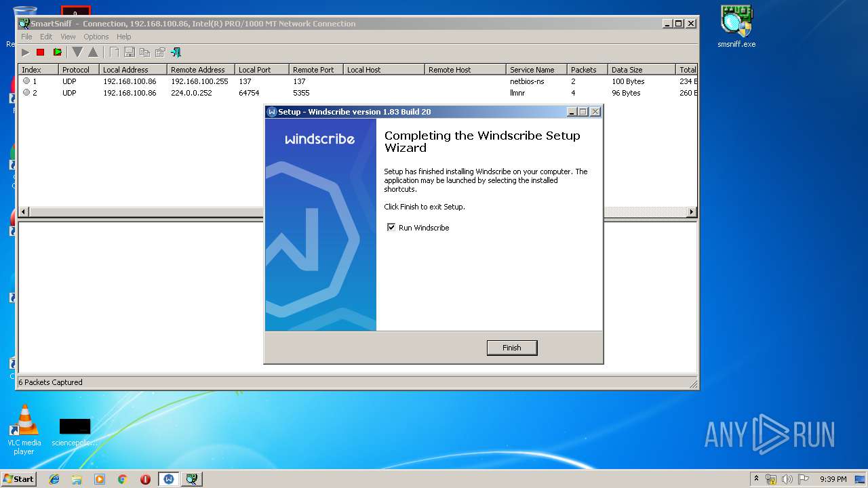868x488 pixels.
Task: Open the Windows Start menu
Action: pyautogui.click(x=19, y=479)
